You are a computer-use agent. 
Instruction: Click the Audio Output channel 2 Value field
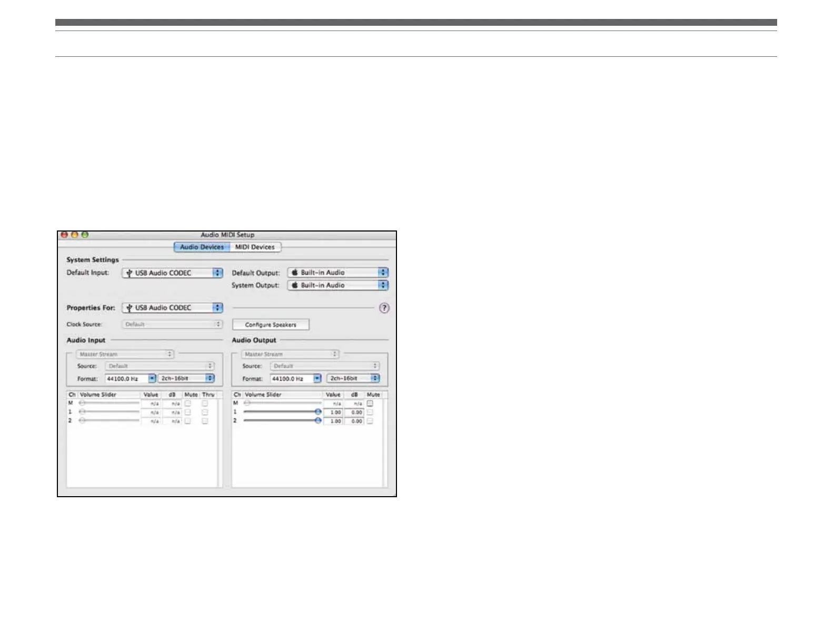(x=333, y=421)
